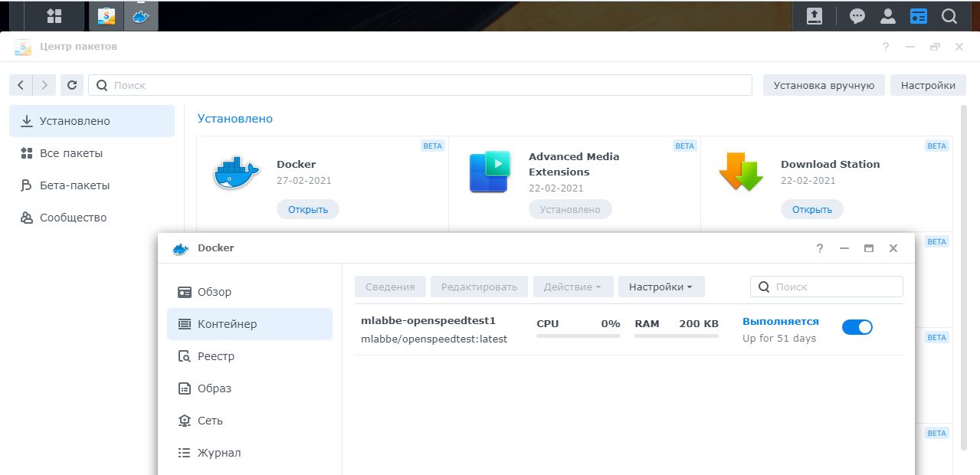The height and width of the screenshot is (475, 980).
Task: Open the widgets panel icon
Action: 919,16
